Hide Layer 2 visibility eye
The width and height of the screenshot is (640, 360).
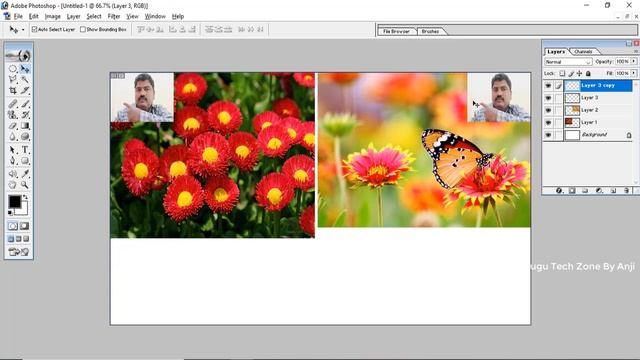[x=548, y=110]
